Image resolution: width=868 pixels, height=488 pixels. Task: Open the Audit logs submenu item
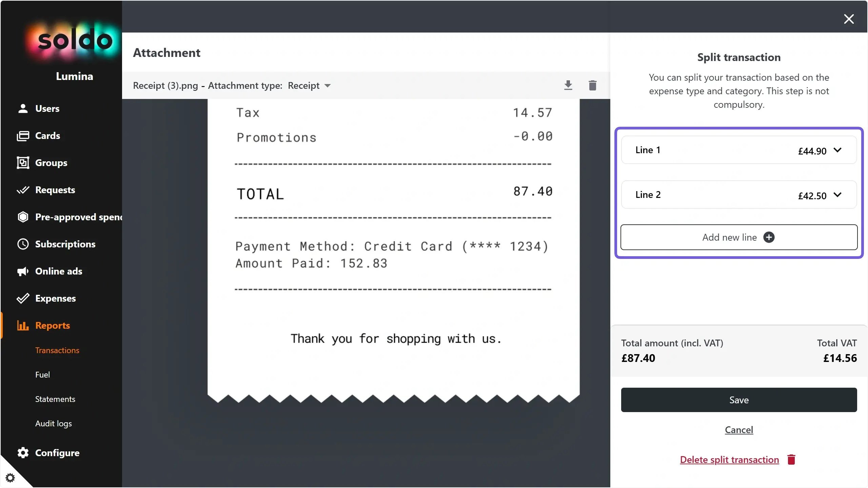coord(53,423)
